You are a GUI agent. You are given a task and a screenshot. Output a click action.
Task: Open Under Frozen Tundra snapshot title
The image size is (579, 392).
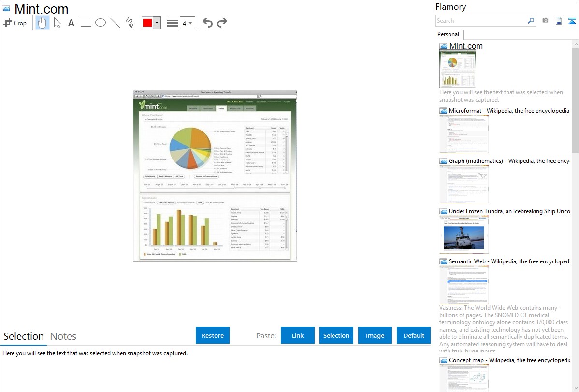509,211
